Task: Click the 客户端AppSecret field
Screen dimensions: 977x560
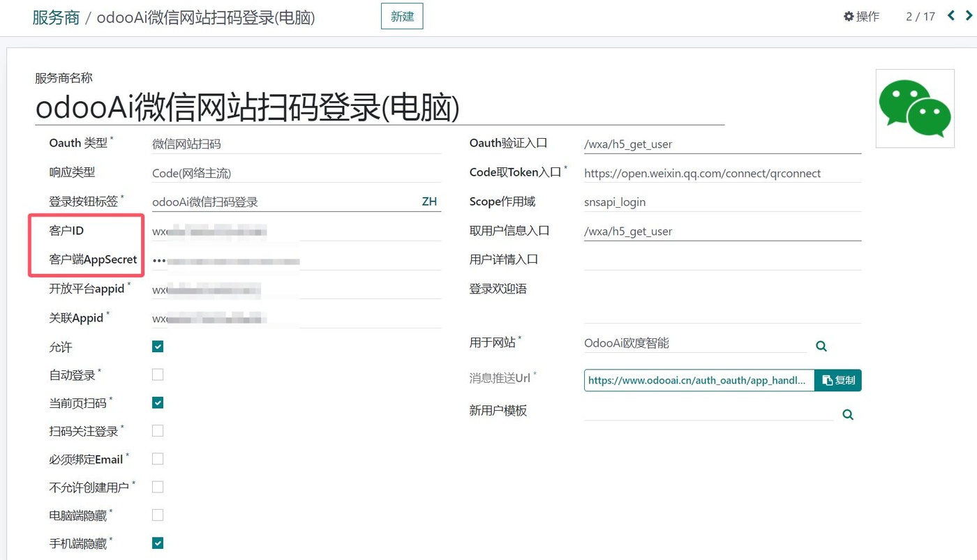Action: tap(297, 260)
